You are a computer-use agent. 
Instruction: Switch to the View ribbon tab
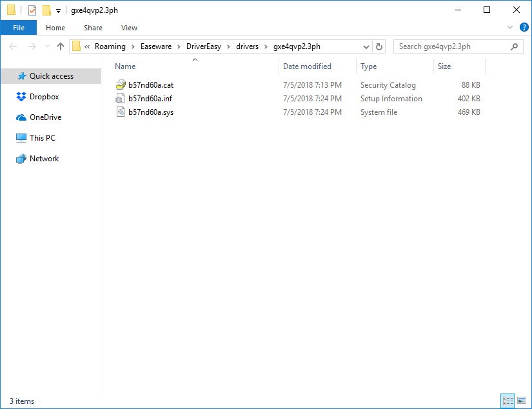tap(129, 28)
